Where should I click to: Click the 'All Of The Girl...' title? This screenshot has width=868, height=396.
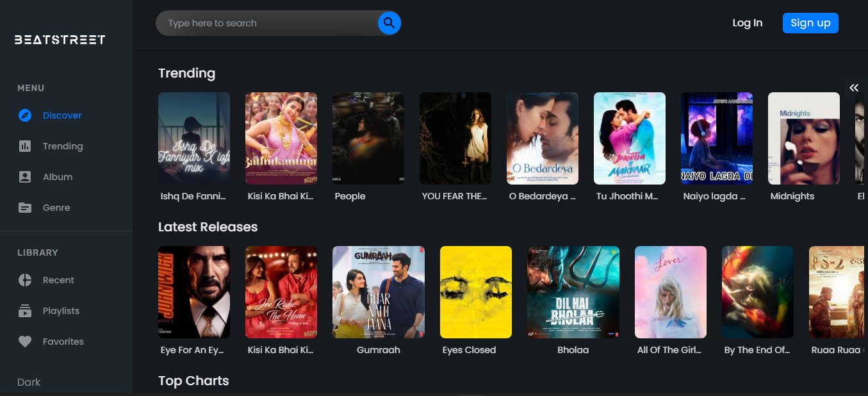pos(669,350)
